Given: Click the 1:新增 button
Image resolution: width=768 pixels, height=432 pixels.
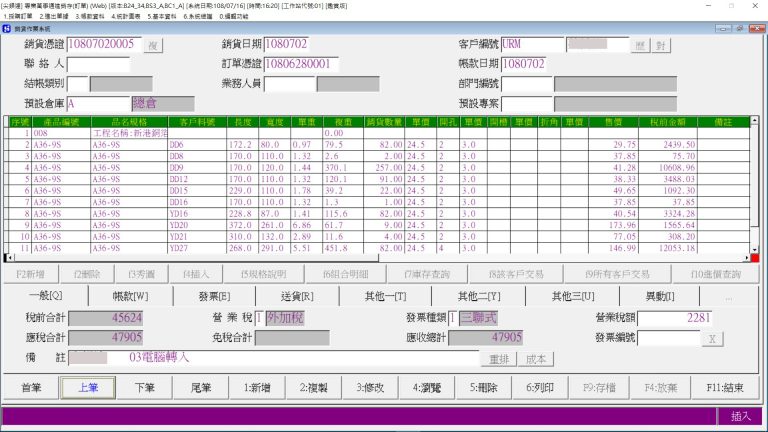Looking at the screenshot, I should (x=257, y=387).
